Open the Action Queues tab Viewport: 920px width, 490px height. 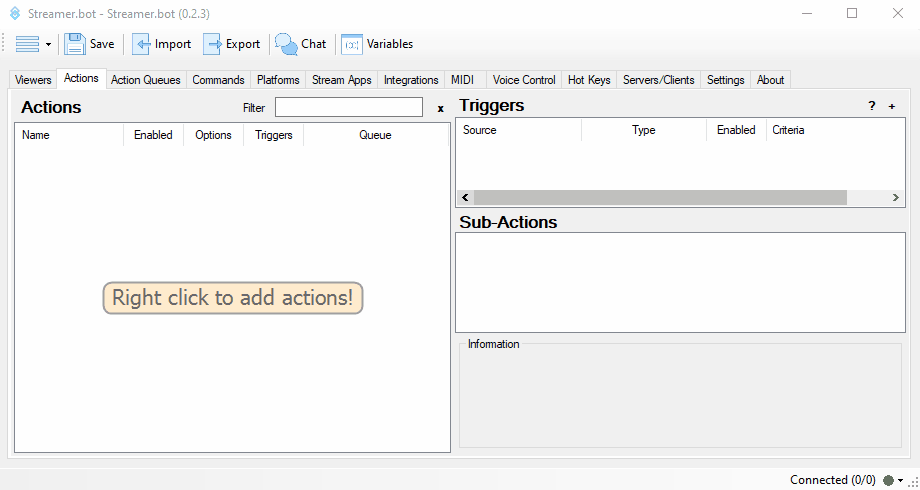click(146, 80)
